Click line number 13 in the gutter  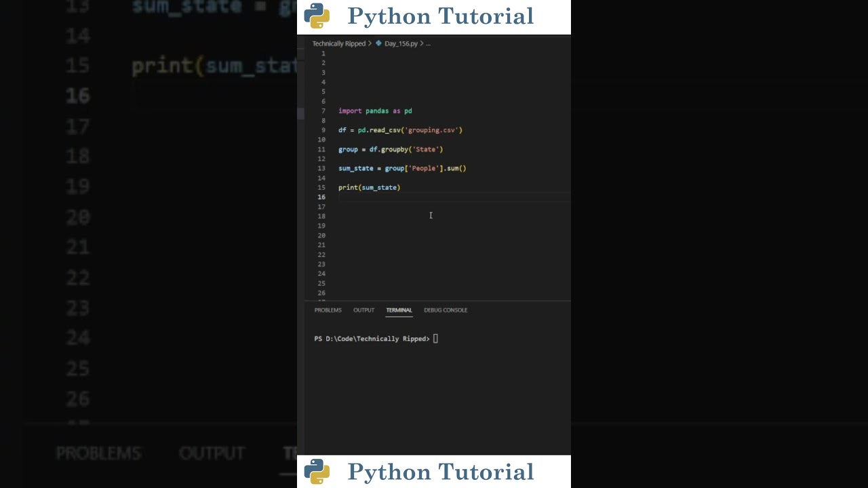[x=321, y=168]
